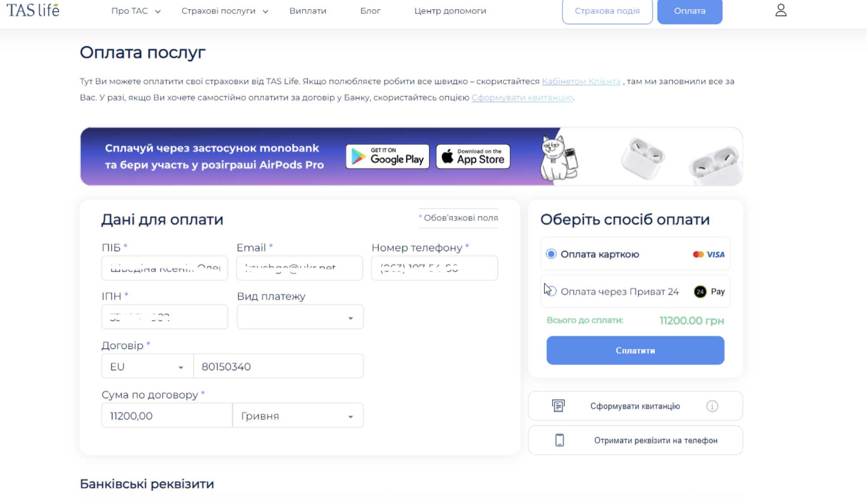Click the Страхова подія button

point(607,11)
